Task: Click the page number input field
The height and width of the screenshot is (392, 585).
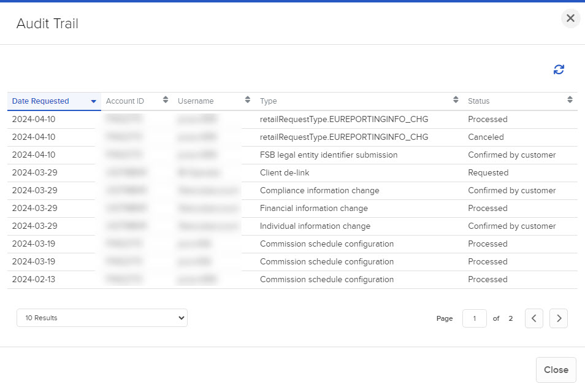Action: tap(474, 318)
